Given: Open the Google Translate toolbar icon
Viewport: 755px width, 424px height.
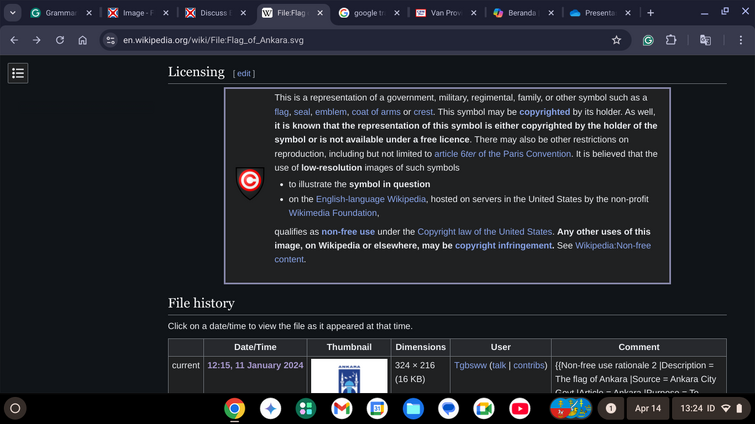Looking at the screenshot, I should [705, 40].
